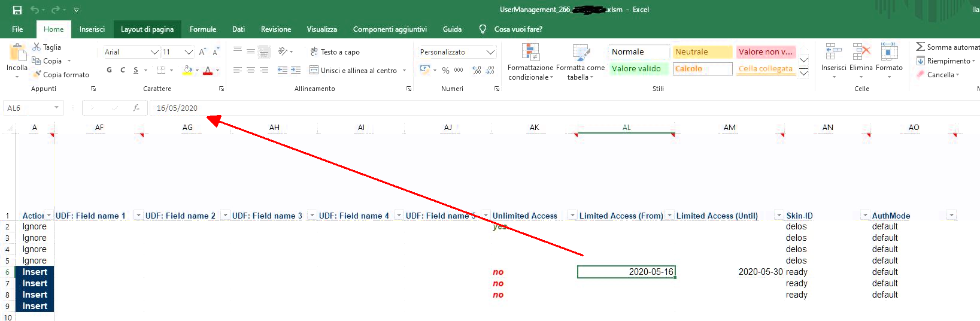Image resolution: width=980 pixels, height=321 pixels.
Task: Click the Incolla clipboard icon
Action: click(17, 54)
